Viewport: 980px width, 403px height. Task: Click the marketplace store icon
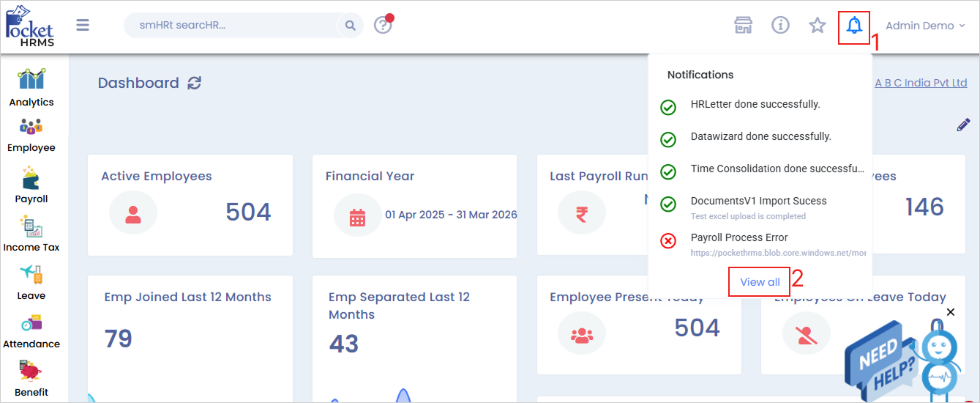tap(744, 26)
